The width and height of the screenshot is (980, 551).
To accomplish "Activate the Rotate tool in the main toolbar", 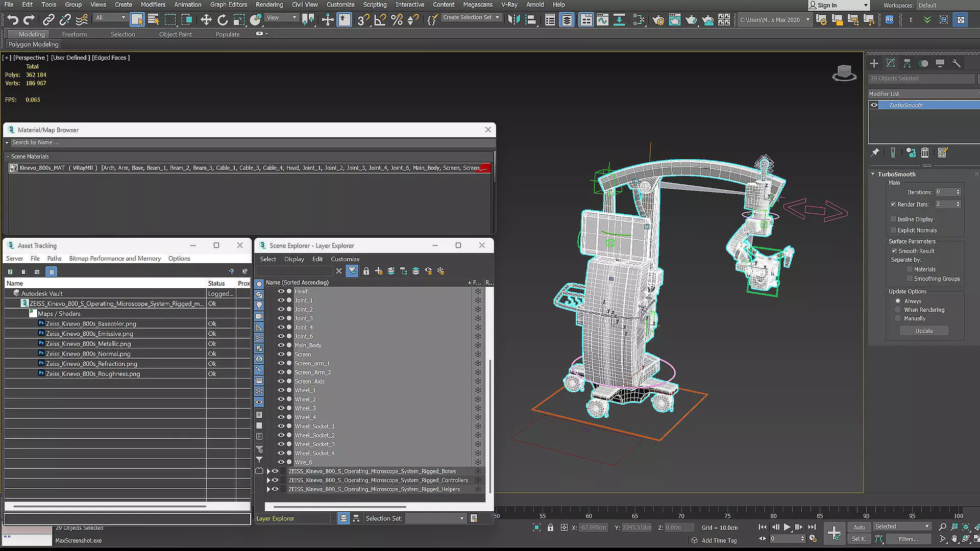I will point(223,20).
